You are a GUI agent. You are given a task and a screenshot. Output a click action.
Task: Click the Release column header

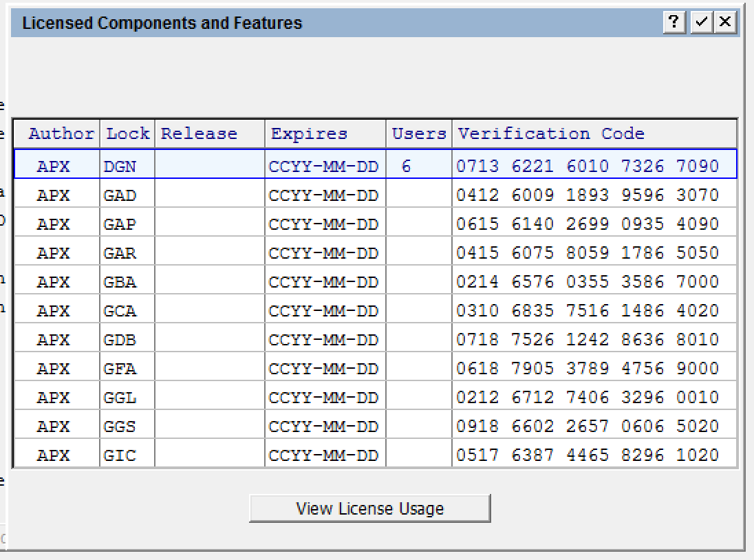click(199, 133)
